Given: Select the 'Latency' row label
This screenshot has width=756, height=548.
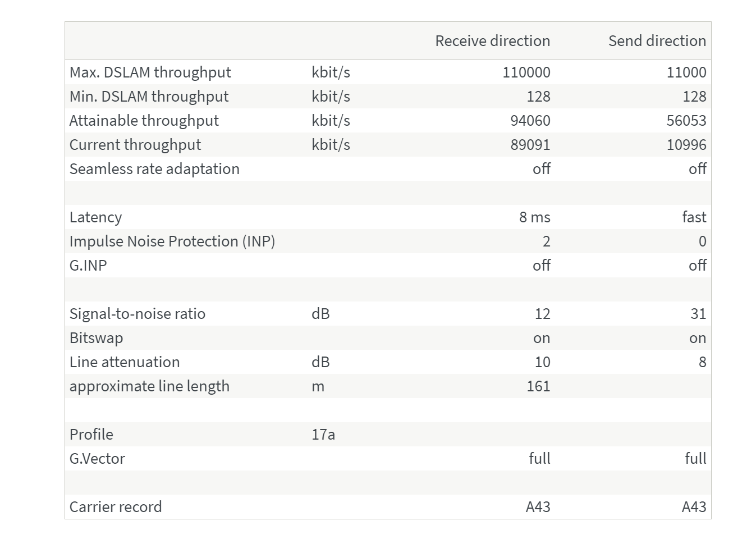Looking at the screenshot, I should coord(95,217).
